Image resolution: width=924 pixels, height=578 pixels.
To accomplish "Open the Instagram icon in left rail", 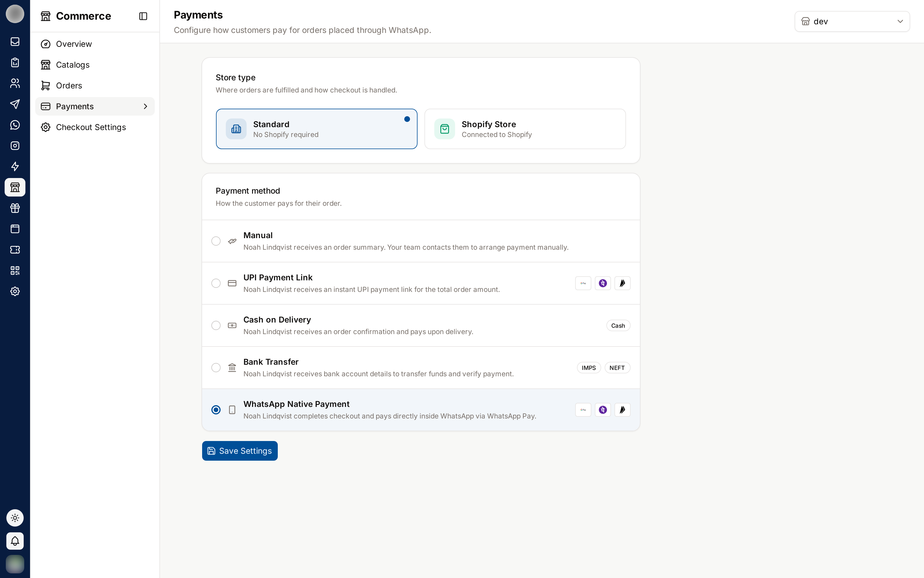I will [15, 146].
